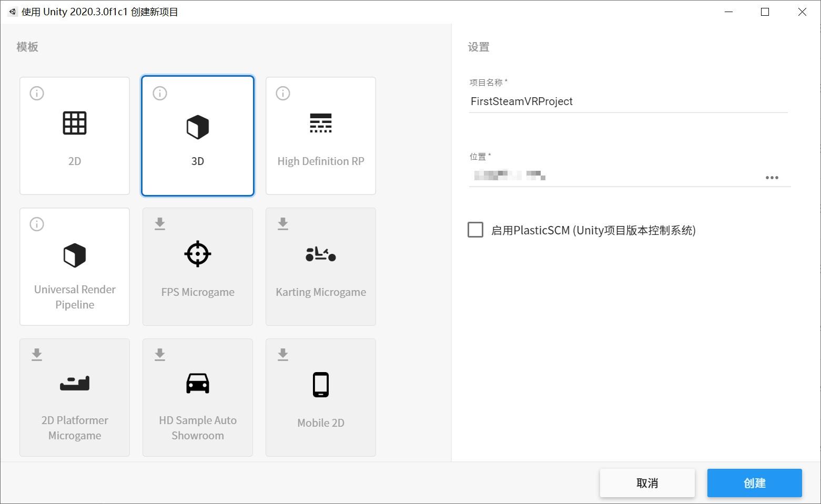The image size is (821, 504).
Task: Click the 取消 (Cancel) button
Action: tap(647, 483)
